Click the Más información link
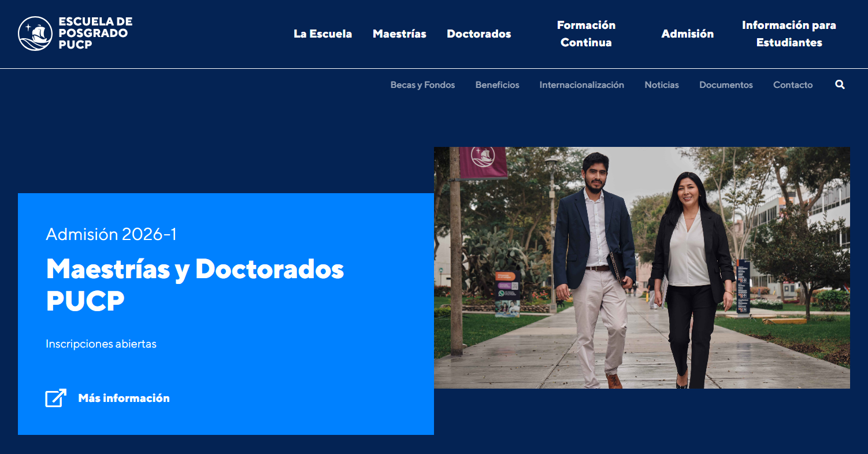868x454 pixels. [x=124, y=398]
